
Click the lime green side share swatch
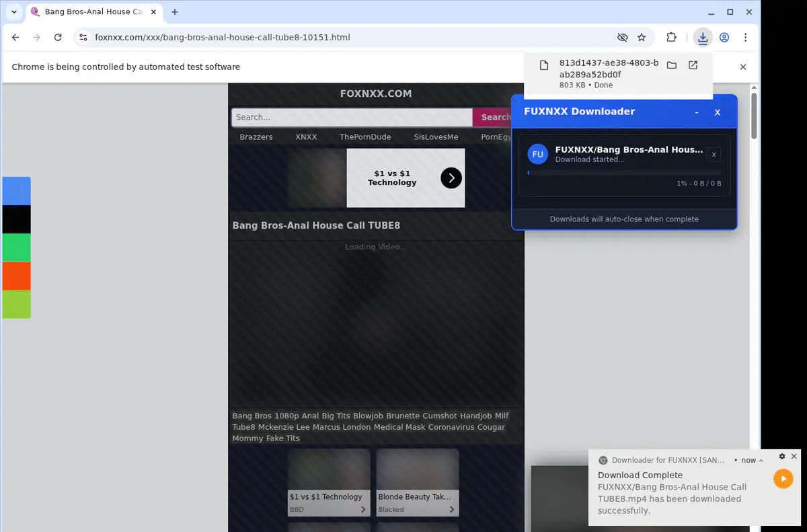coord(16,304)
